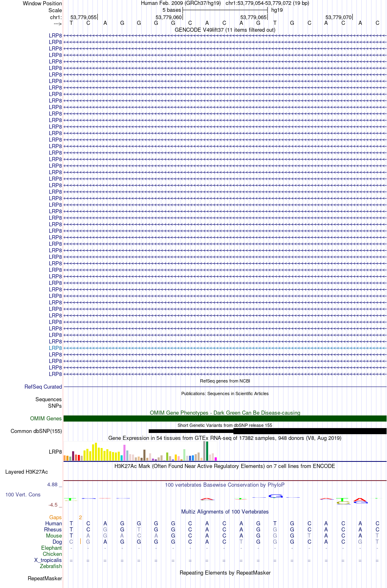Select the dark green bar in GTEx chart

(207, 451)
